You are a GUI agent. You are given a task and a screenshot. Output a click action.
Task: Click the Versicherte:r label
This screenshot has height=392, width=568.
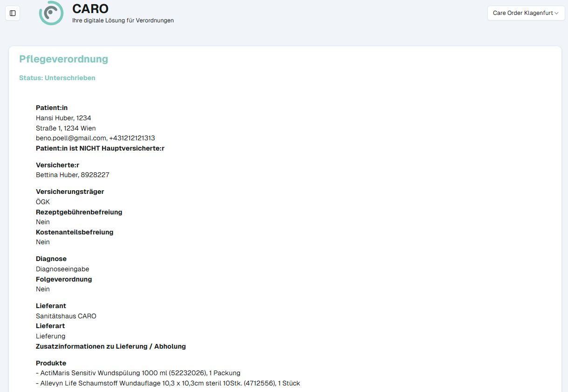point(57,165)
